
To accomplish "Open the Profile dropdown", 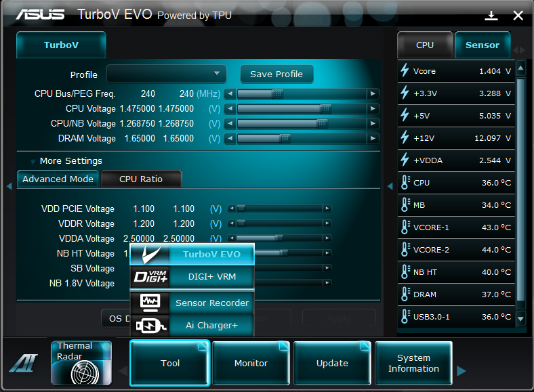I will tap(167, 74).
